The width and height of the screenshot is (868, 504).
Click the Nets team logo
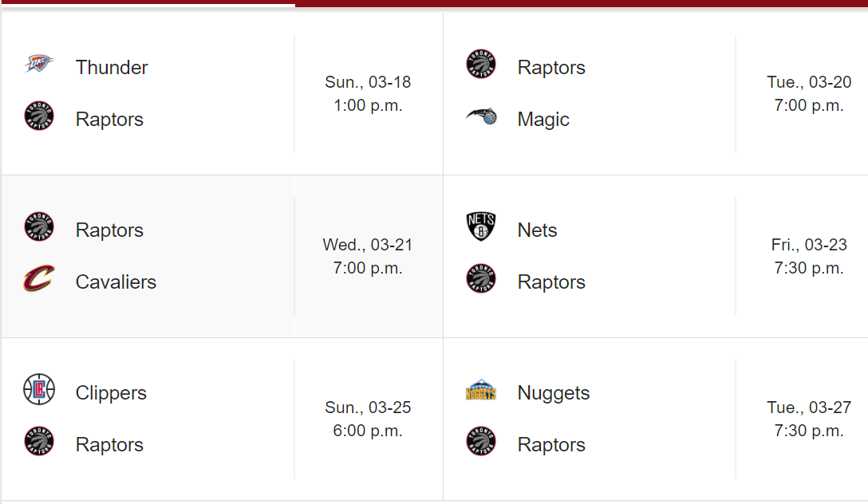coord(481,227)
